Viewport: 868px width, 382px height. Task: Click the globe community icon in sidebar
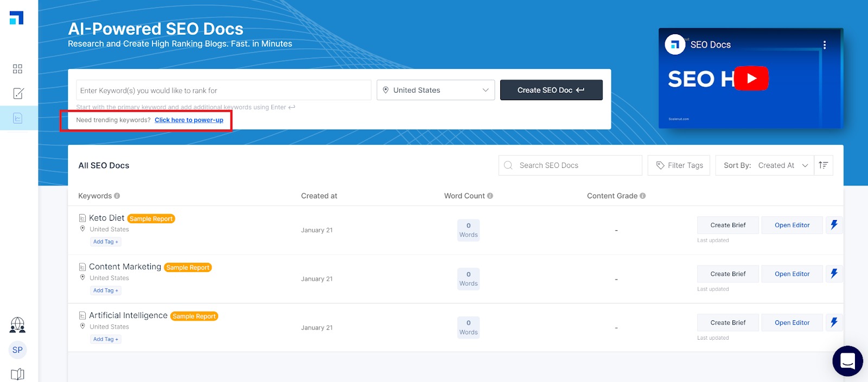coord(17,325)
